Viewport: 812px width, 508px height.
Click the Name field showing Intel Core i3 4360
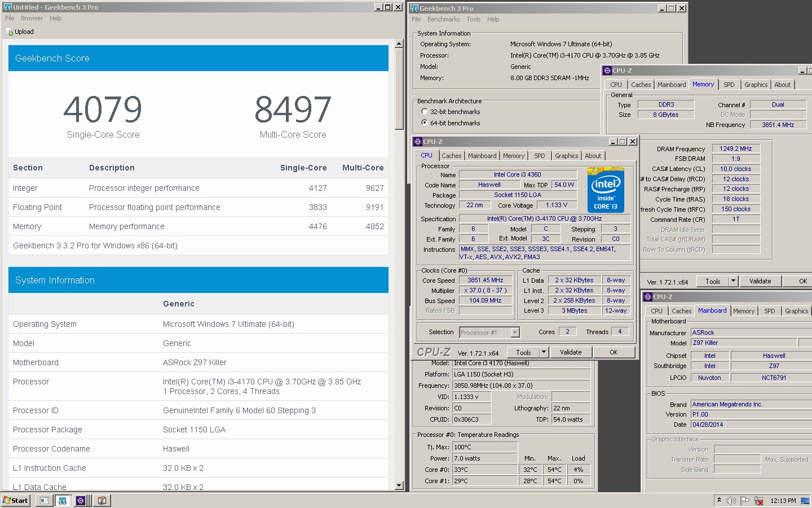click(x=517, y=175)
